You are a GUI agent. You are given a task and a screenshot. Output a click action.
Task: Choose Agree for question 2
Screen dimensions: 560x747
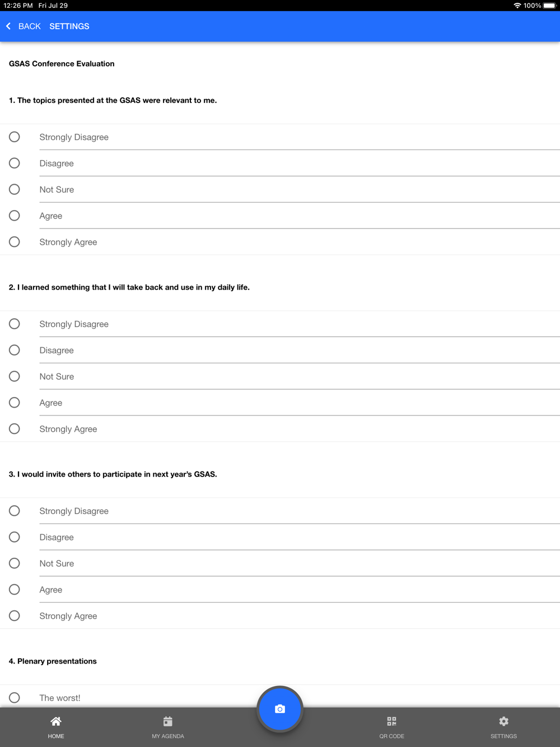pyautogui.click(x=15, y=403)
